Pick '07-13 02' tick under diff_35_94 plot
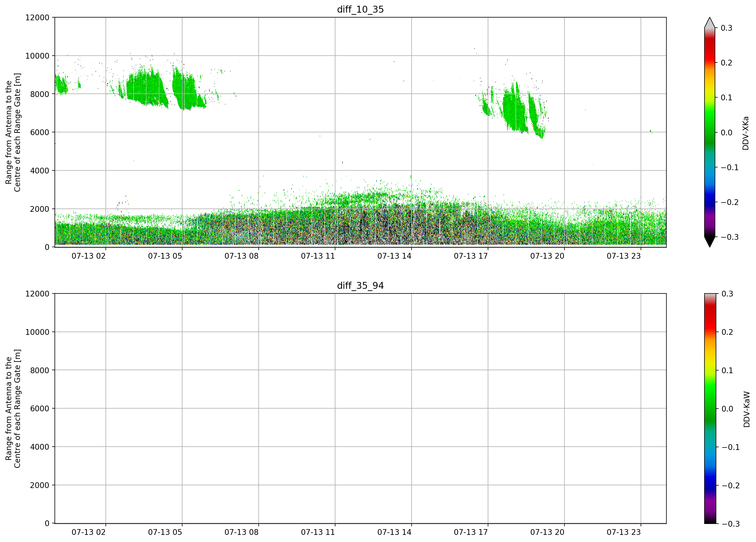Viewport: 756px width, 542px height. pos(89,532)
